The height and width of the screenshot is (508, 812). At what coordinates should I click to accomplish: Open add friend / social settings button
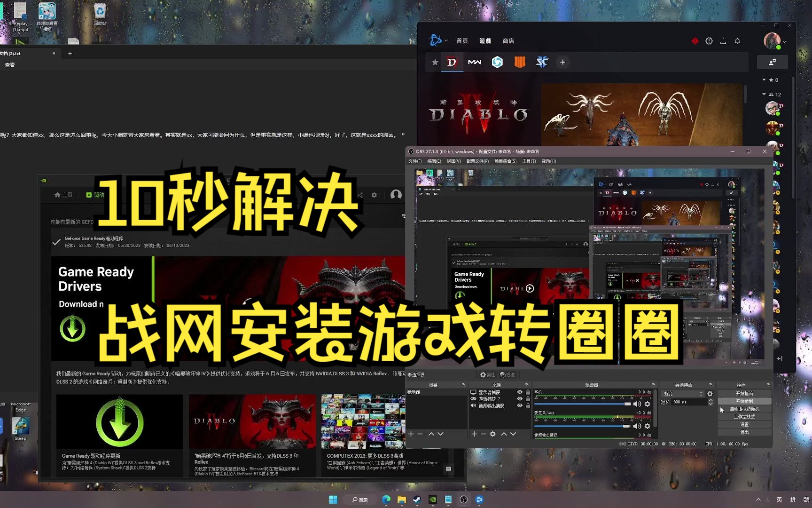pyautogui.click(x=772, y=62)
